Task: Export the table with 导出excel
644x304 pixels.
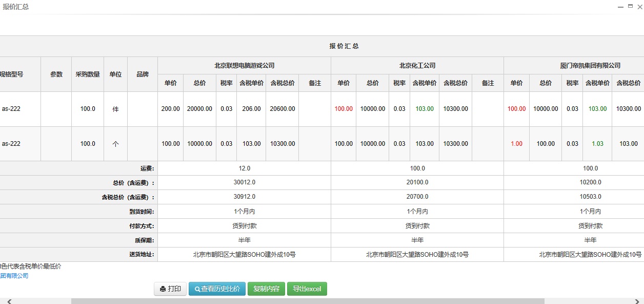Action: pyautogui.click(x=307, y=289)
